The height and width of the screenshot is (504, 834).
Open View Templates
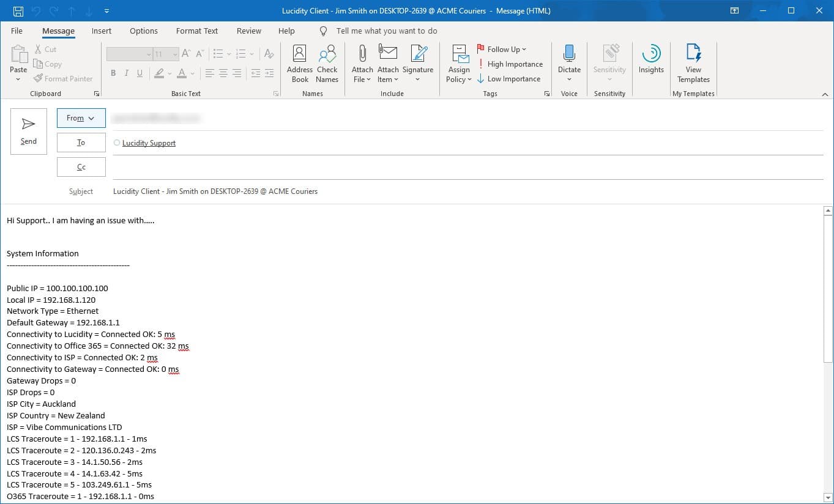(693, 64)
